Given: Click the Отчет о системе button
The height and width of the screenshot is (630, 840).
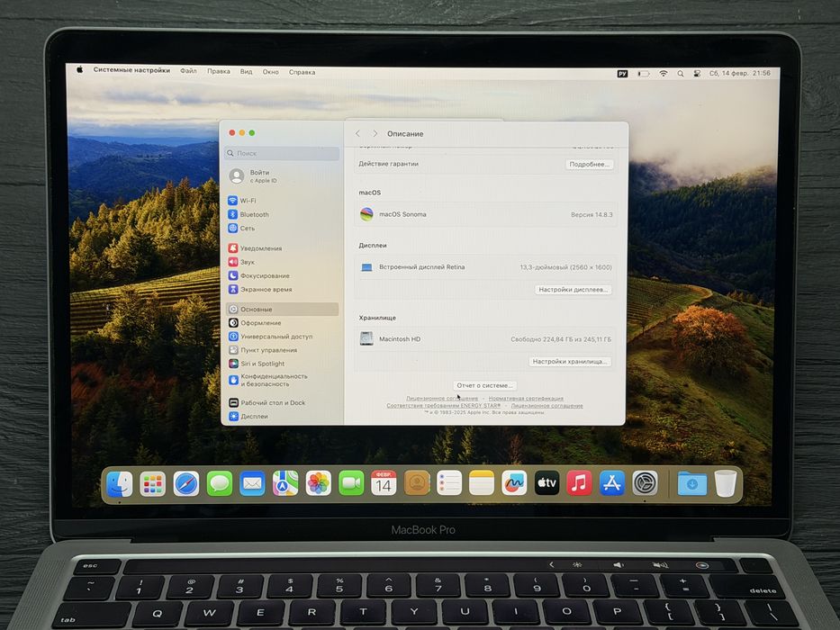Looking at the screenshot, I should point(484,385).
